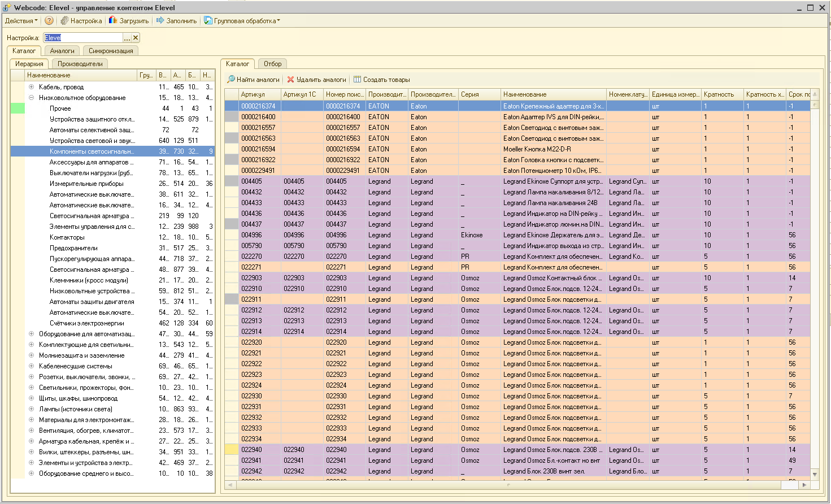This screenshot has height=504, width=831.
Task: Open the Групповая обработка dropdown
Action: [x=246, y=21]
